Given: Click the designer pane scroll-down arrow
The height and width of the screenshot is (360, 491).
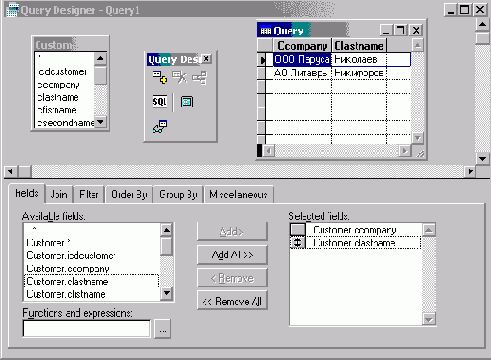Looking at the screenshot, I should click(482, 159).
